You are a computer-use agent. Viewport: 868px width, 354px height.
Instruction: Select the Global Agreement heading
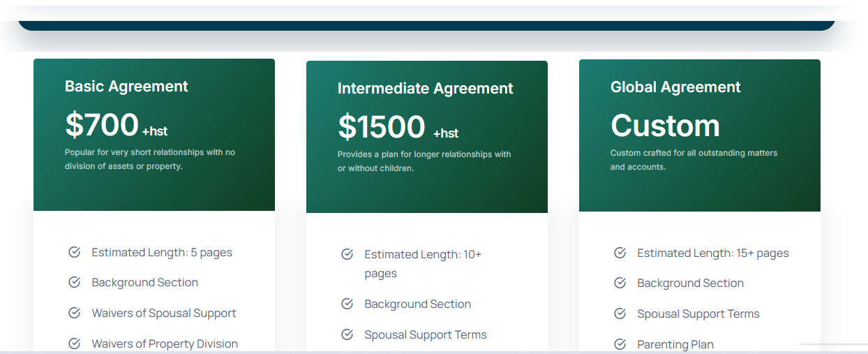pyautogui.click(x=675, y=87)
